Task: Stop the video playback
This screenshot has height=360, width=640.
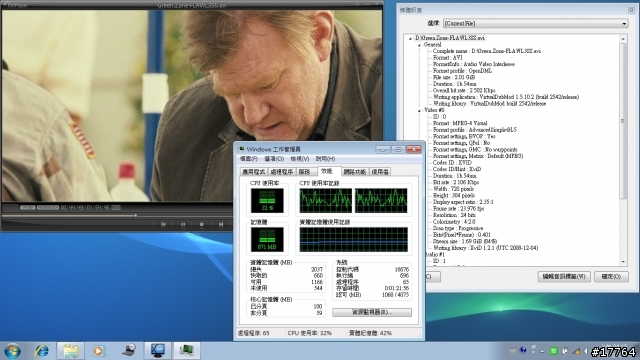Action: point(202,224)
